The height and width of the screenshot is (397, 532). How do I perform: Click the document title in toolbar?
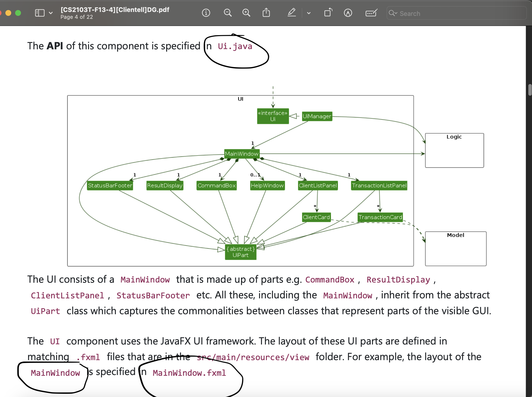click(x=115, y=10)
